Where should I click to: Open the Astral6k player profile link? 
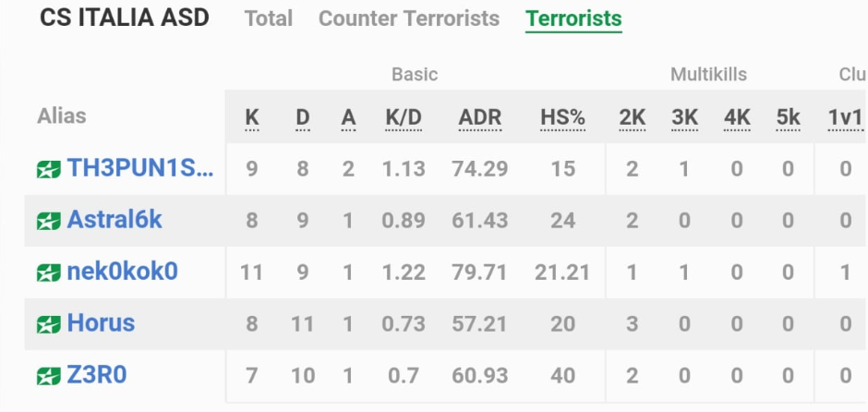pyautogui.click(x=115, y=220)
